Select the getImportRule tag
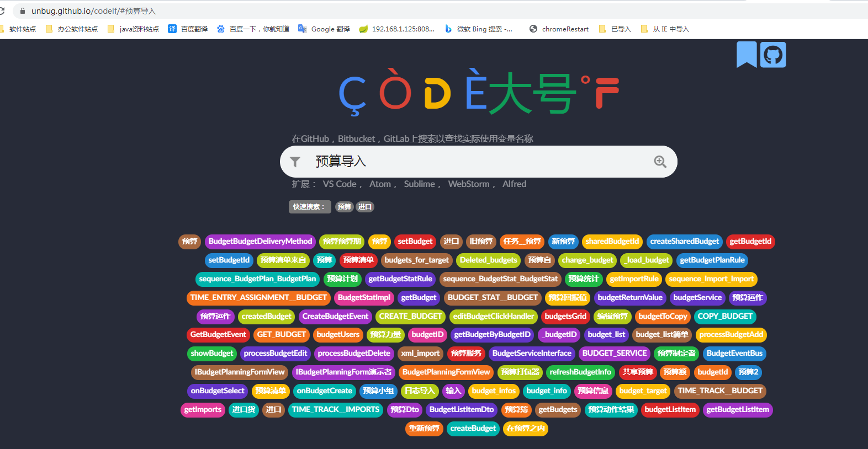The height and width of the screenshot is (449, 868). tap(634, 279)
